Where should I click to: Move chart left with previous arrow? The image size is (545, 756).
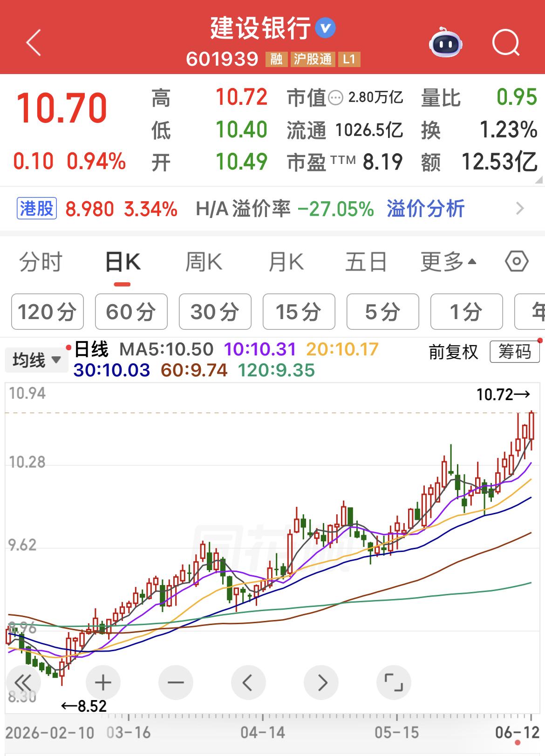248,683
